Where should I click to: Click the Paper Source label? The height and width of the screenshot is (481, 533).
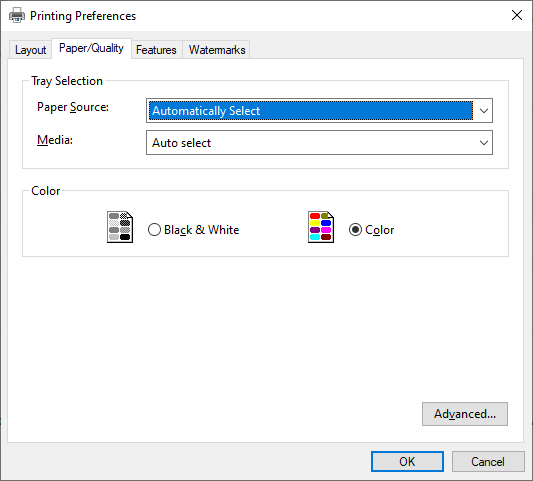[73, 107]
